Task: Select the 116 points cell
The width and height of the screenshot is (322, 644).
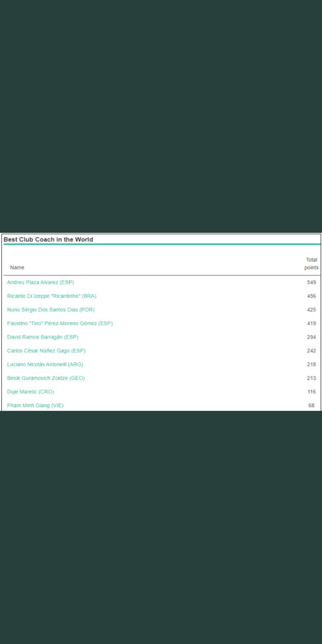Action: 311,392
